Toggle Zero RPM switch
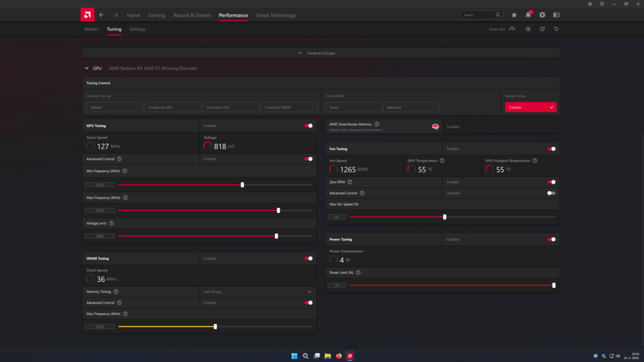The width and height of the screenshot is (644, 362). point(552,182)
